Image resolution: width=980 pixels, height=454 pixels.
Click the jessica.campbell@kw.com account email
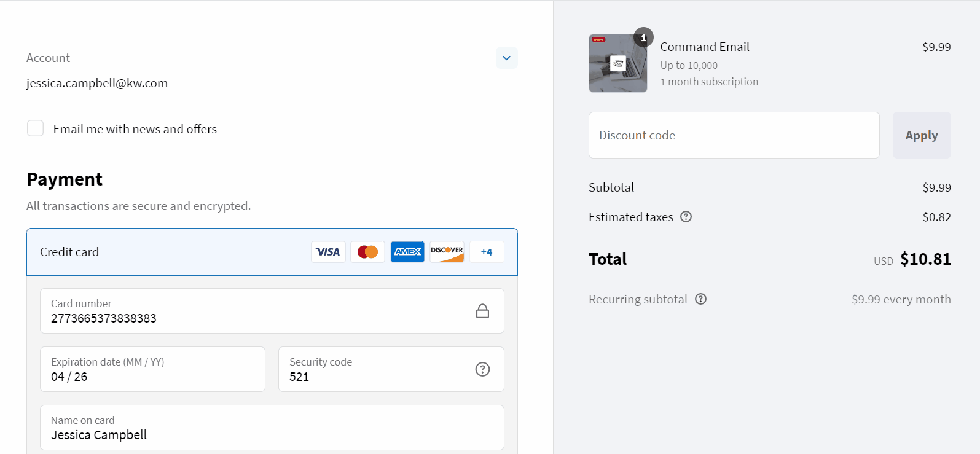[x=97, y=83]
